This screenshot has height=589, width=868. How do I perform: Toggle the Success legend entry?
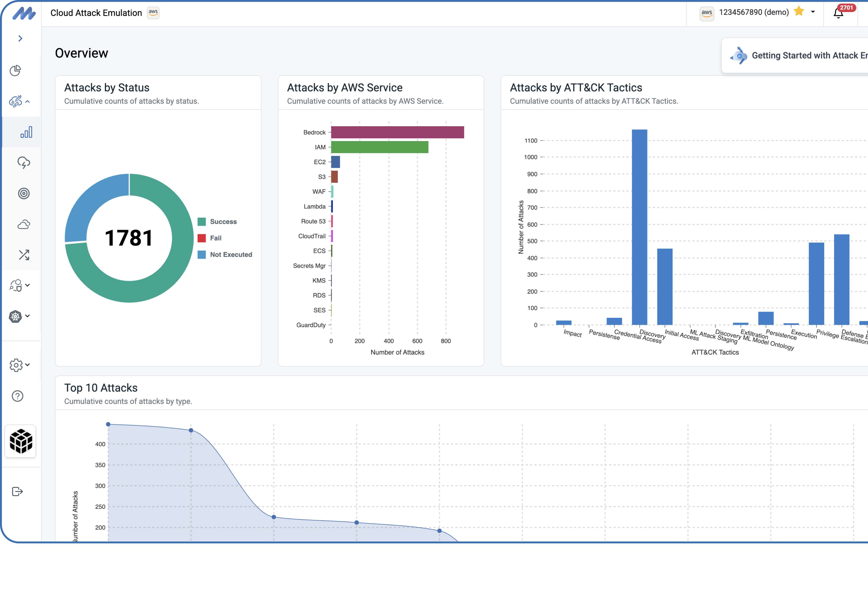[x=217, y=222]
